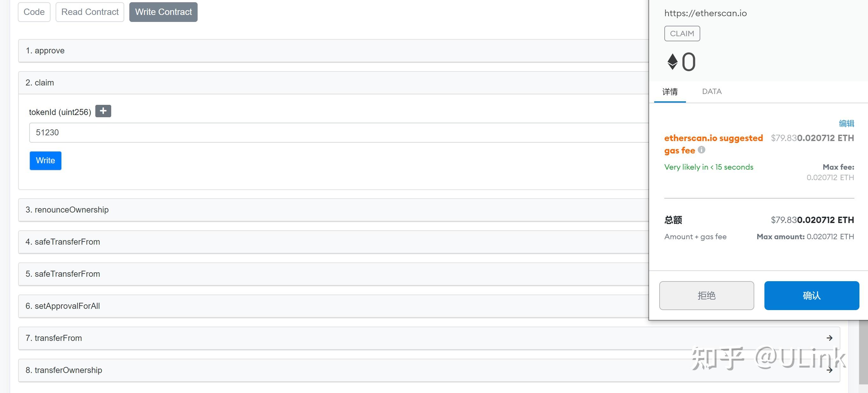This screenshot has height=393, width=868.
Task: Click the arrow icon on transferFrom row
Action: coord(829,338)
